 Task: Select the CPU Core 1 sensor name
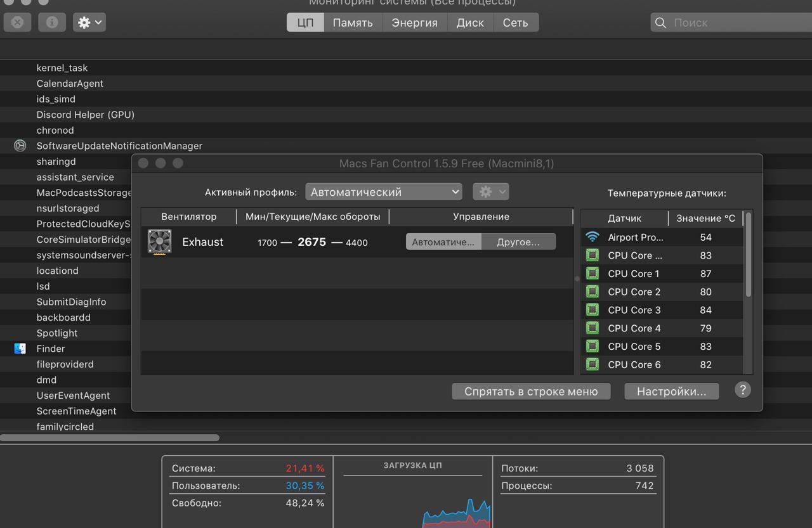(x=634, y=274)
